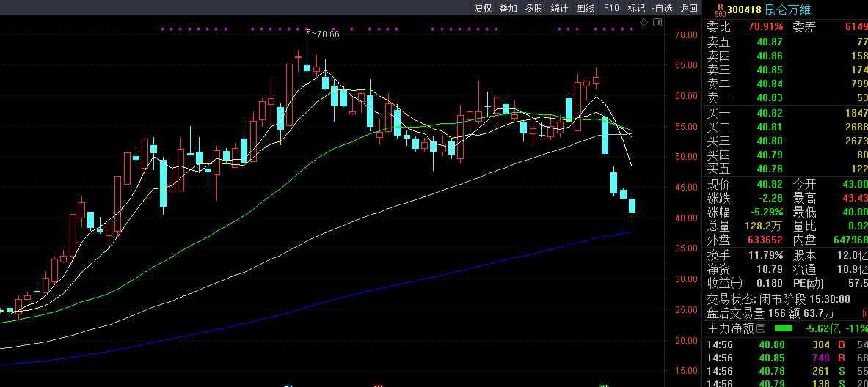868x387 pixels.
Task: Activate the 画线 drawing tool
Action: 585,9
